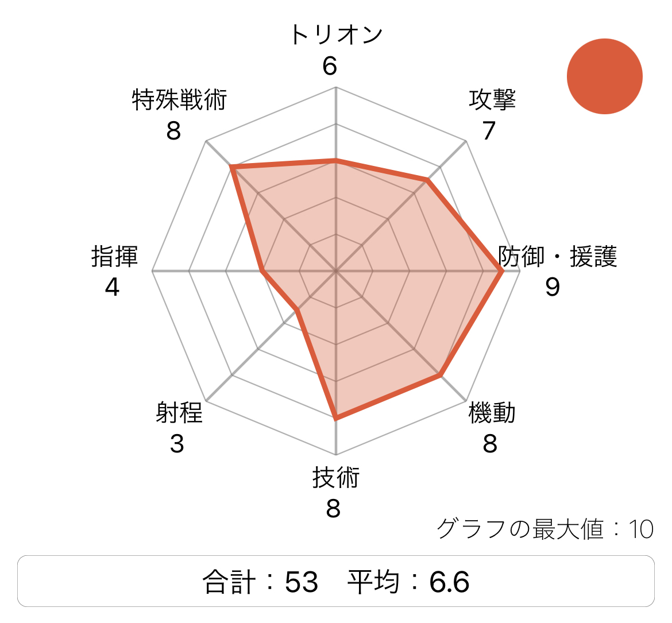Click the 攻撃 axis label
This screenshot has width=672, height=623.
point(492,99)
